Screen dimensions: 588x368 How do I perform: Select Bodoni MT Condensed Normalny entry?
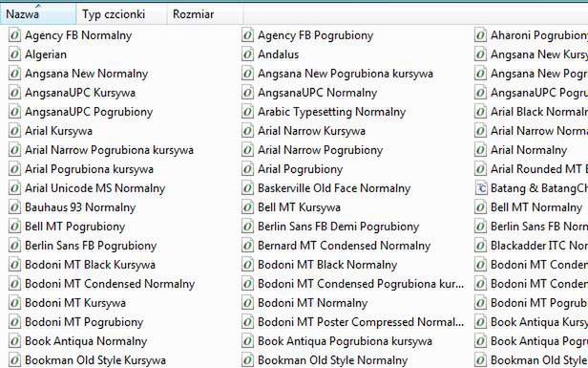pos(110,284)
